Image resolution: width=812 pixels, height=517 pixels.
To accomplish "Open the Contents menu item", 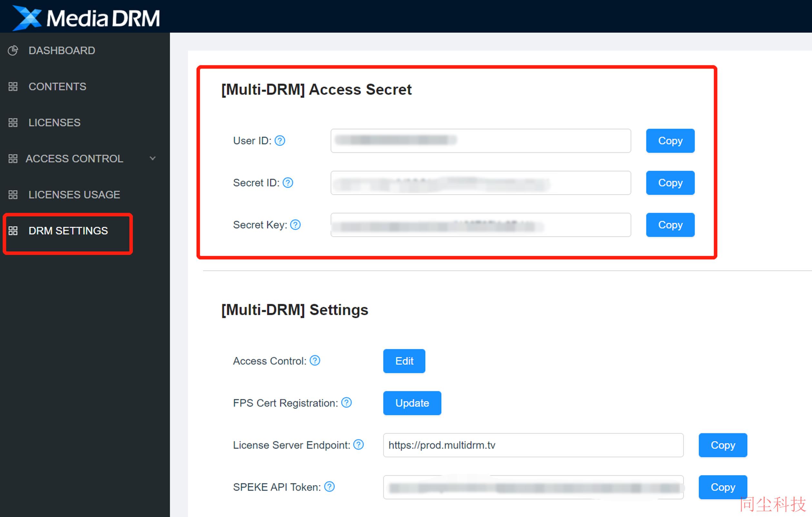I will point(57,86).
